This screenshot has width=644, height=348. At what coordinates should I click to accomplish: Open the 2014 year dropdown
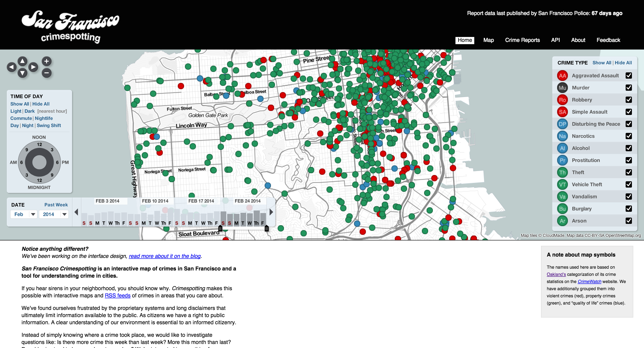tap(54, 214)
